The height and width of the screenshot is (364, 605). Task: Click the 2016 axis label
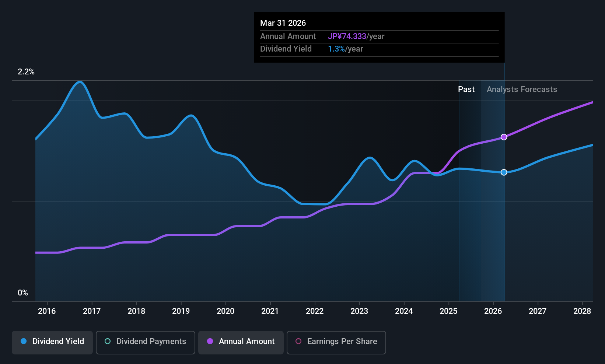[x=47, y=311]
